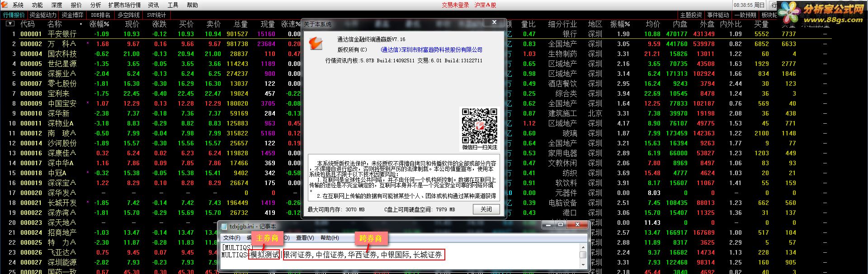Maximize the Notepad window
Screen dimensions: 868x274
tap(561, 224)
